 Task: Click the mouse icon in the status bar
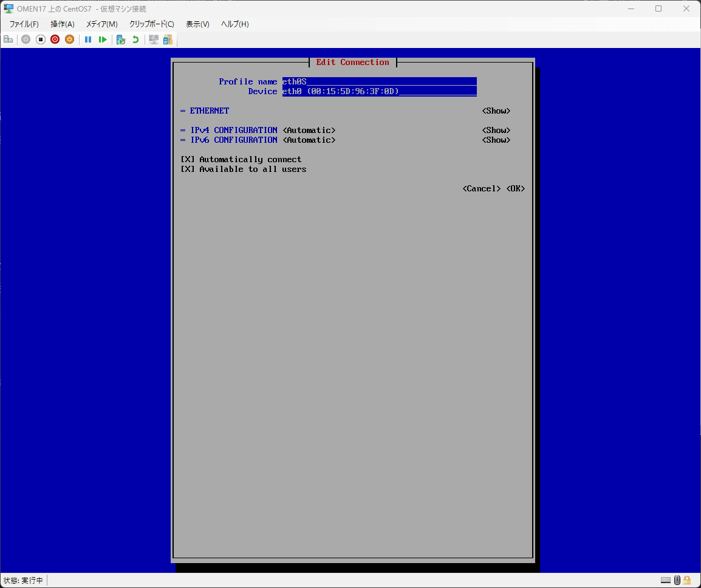(x=677, y=580)
